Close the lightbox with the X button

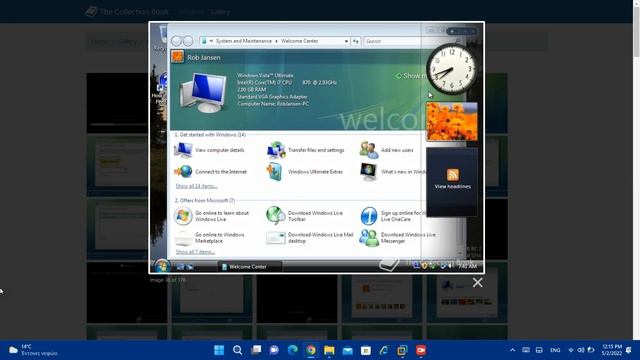tap(478, 282)
